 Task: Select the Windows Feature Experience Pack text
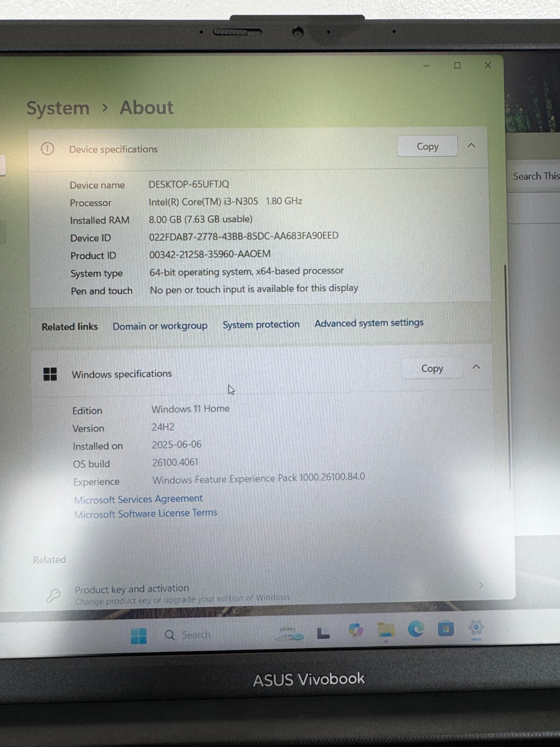(x=259, y=478)
